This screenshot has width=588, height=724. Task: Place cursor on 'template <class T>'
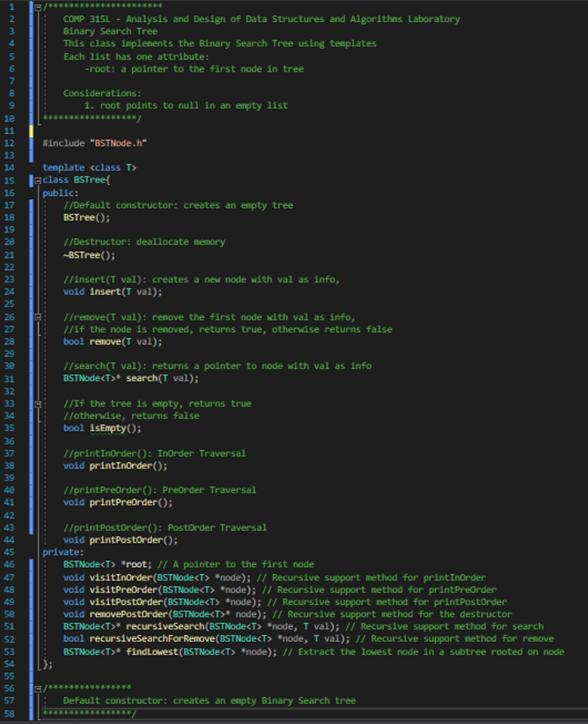point(89,168)
